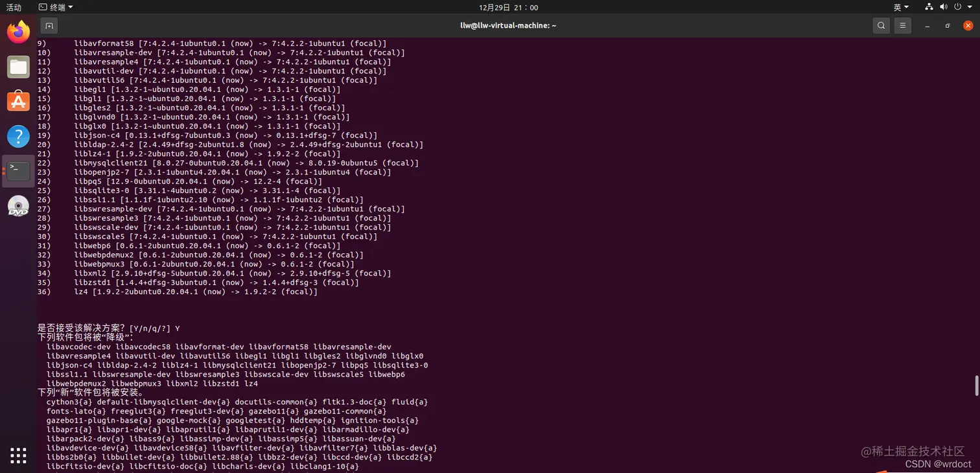Click line 22 libmysqlclient21
This screenshot has width=980, height=473.
(228, 163)
